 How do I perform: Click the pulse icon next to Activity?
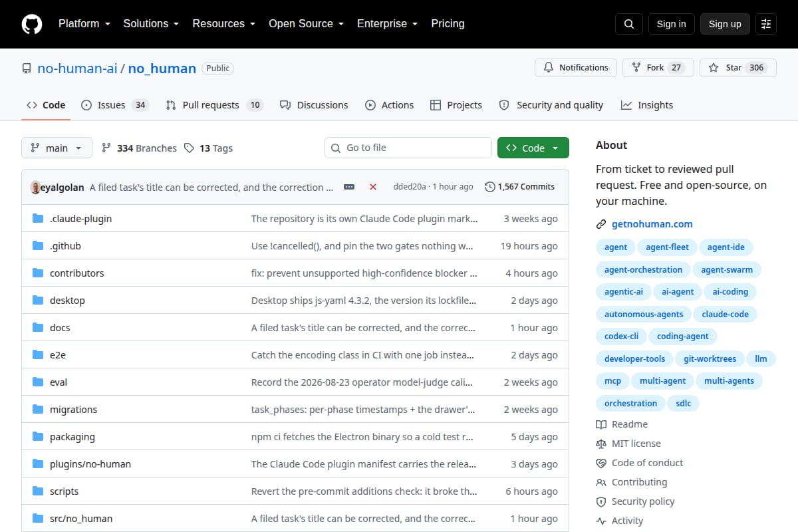601,521
